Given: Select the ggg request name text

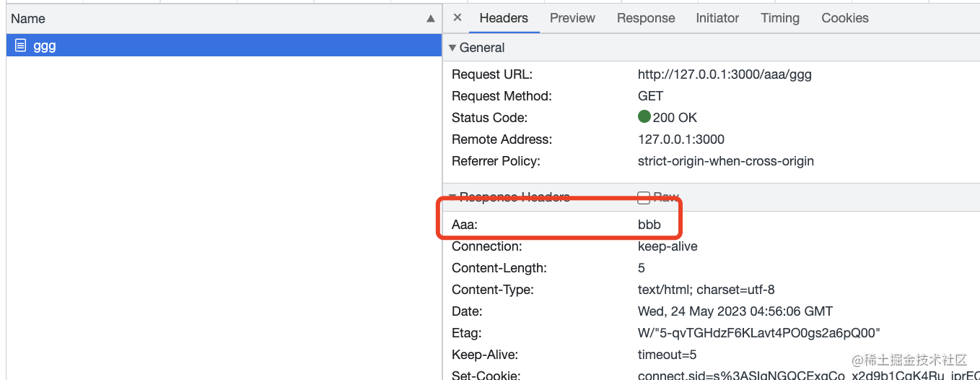Looking at the screenshot, I should click(x=45, y=46).
